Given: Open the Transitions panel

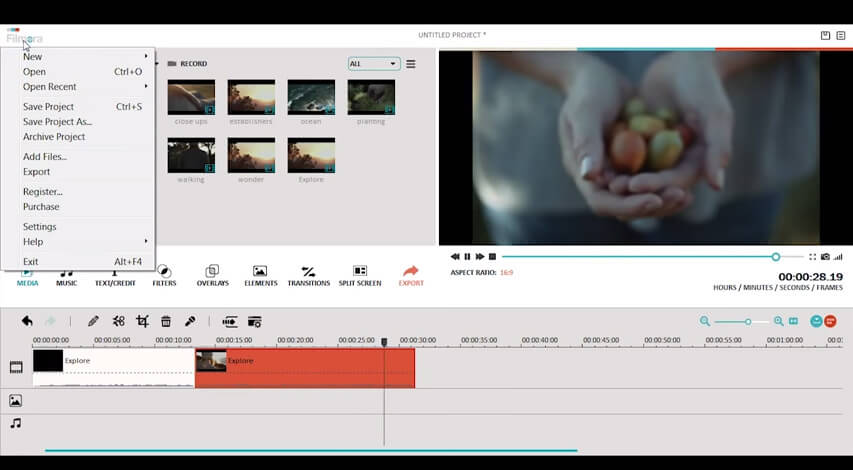Looking at the screenshot, I should pos(308,276).
